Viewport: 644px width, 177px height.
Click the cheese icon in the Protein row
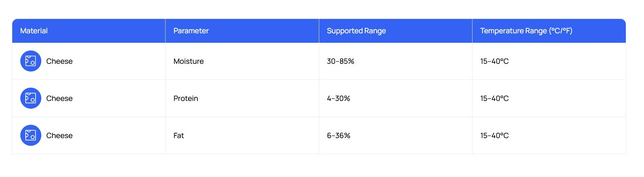[31, 98]
